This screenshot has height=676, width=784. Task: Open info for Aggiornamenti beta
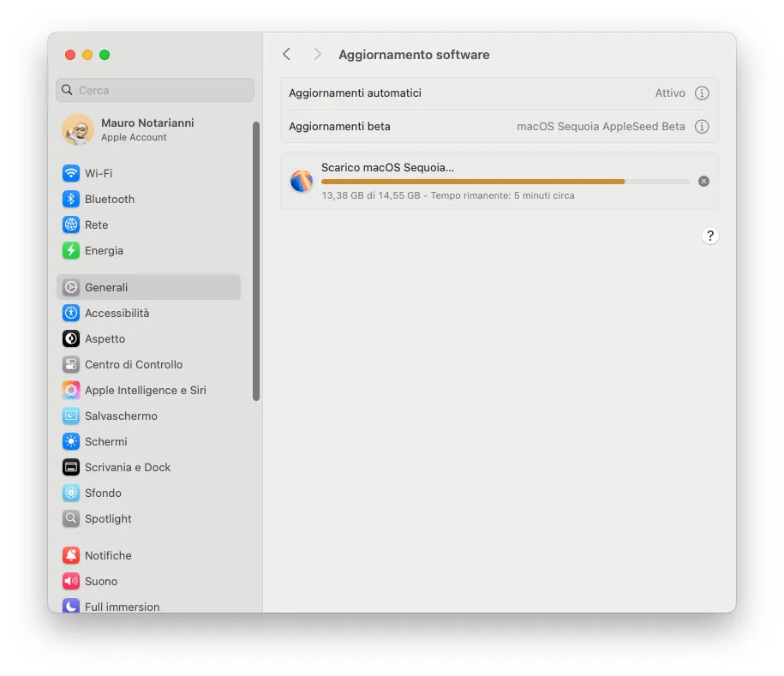pyautogui.click(x=703, y=126)
